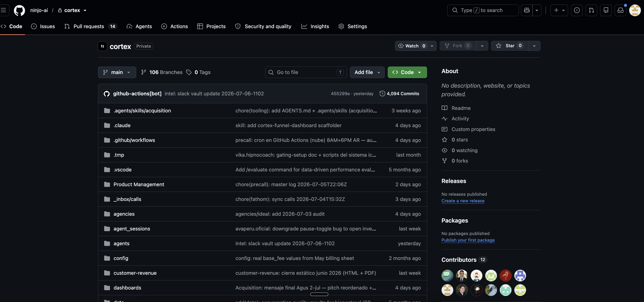View 0 forks link
The image size is (644, 302).
coord(455,161)
